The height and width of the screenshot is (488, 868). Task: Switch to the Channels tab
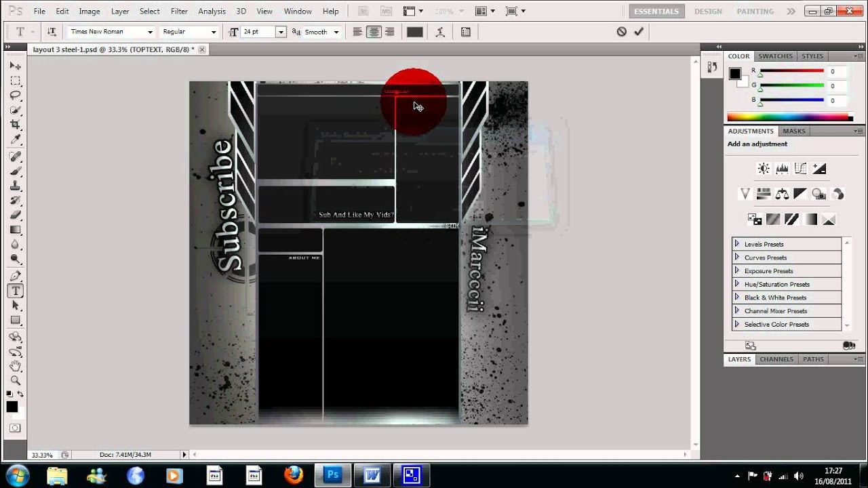tap(776, 359)
